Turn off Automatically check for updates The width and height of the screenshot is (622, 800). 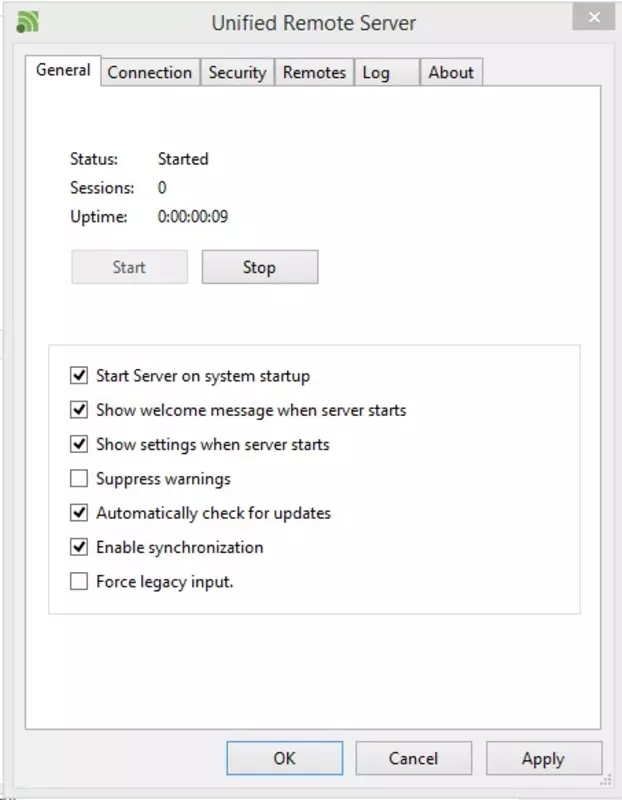coord(79,513)
